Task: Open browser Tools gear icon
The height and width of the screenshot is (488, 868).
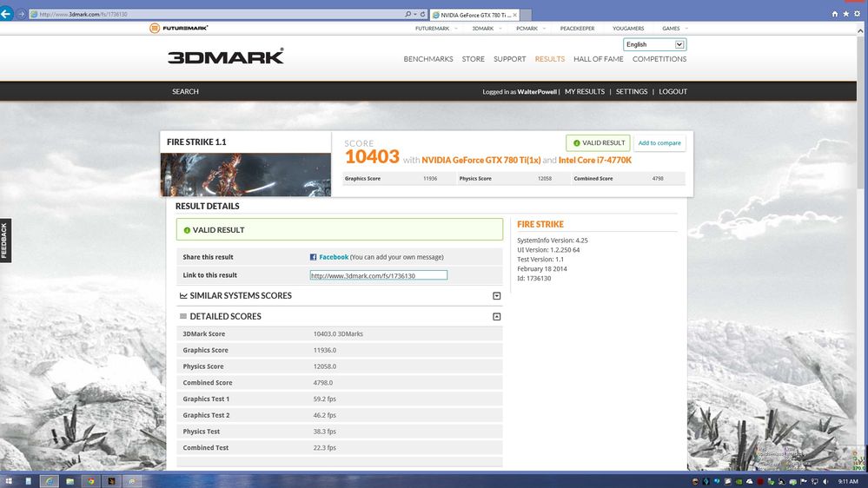Action: (857, 14)
